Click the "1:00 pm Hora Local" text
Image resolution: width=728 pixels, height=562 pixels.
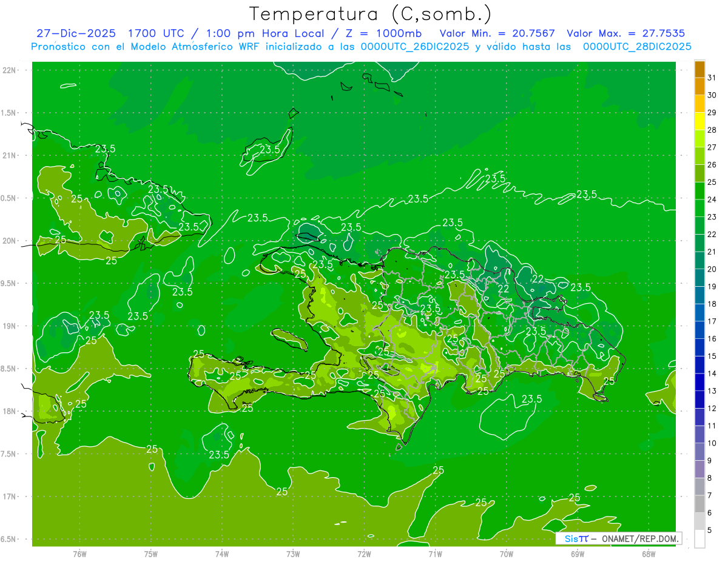(x=266, y=33)
